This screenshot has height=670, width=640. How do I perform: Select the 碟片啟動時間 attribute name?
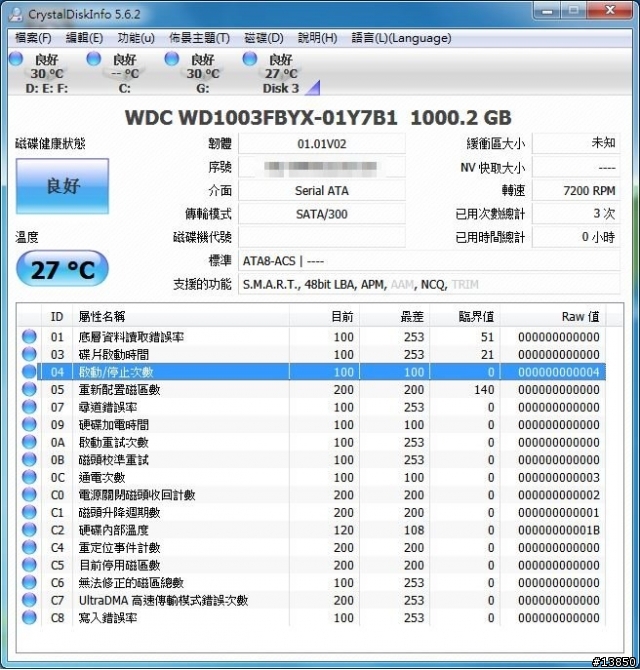coord(114,355)
